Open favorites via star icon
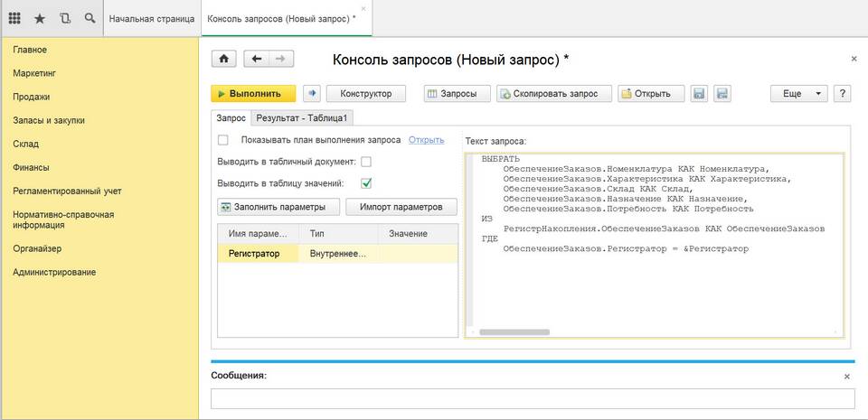Screen dimensions: 868x420 click(40, 18)
